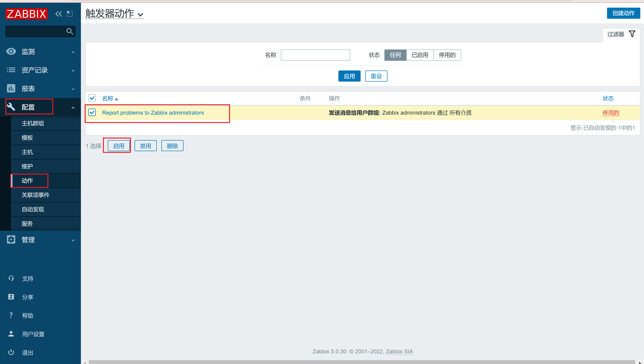Expand the 资产记录 menu chevron
Screen dimensions: 644x364
point(73,70)
